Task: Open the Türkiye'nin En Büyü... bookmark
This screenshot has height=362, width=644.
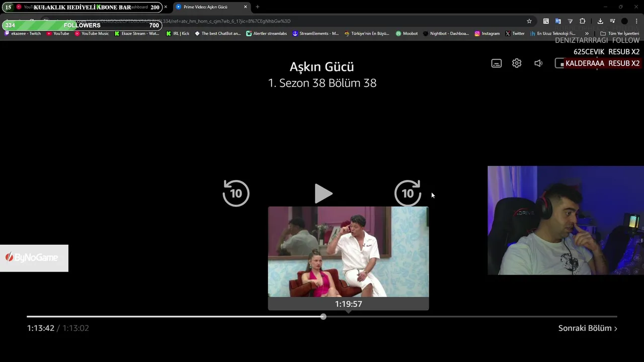Action: click(367, 34)
